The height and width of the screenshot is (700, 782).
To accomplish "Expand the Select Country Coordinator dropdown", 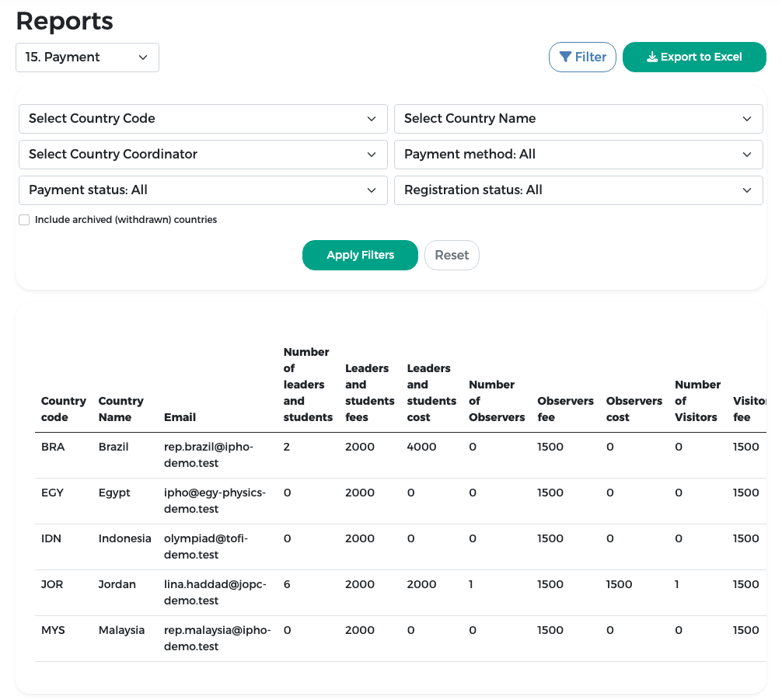I will click(203, 155).
